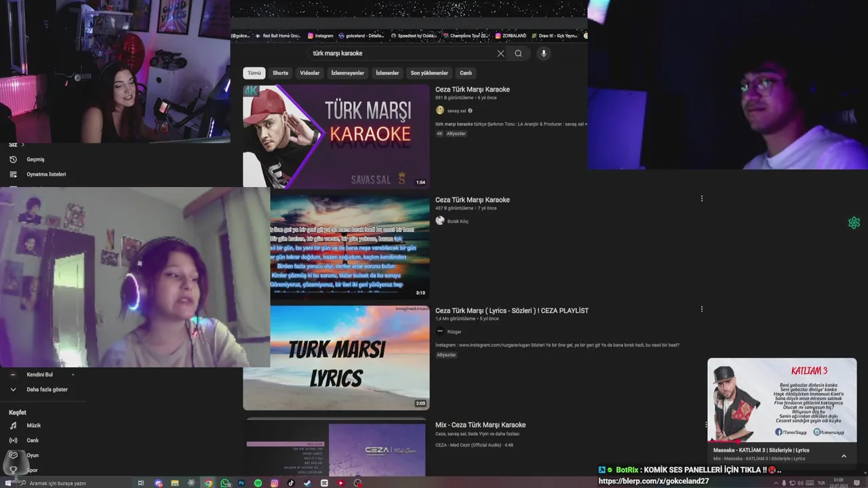This screenshot has width=868, height=488.
Task: Open CapCut from the taskbar
Action: 324,483
